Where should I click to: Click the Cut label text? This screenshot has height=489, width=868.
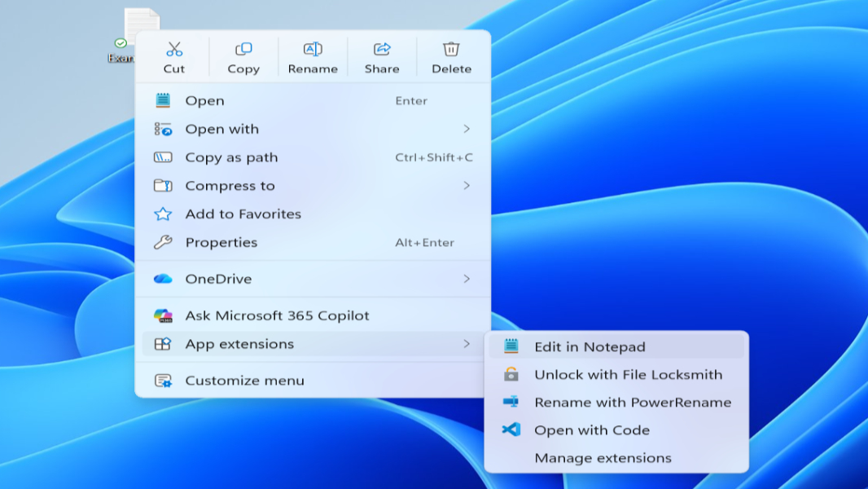click(173, 68)
